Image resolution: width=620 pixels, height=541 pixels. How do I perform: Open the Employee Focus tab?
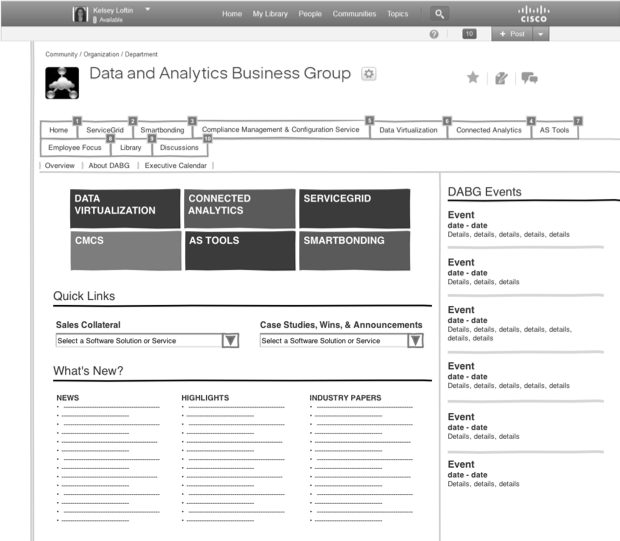pos(75,148)
